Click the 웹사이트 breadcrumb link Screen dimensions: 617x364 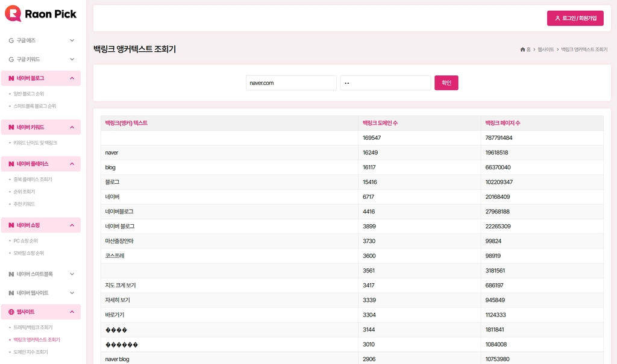pos(545,49)
